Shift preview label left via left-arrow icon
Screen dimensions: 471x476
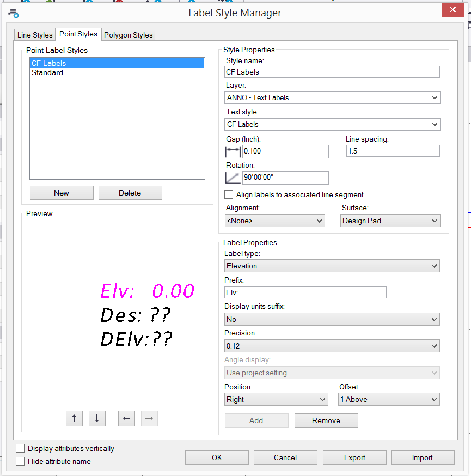126,418
